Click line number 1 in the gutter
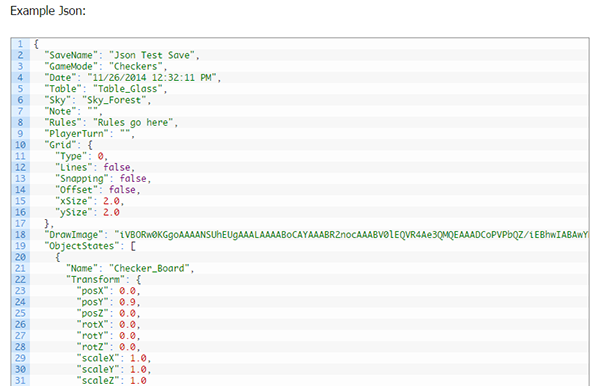The image size is (600, 386). point(20,44)
